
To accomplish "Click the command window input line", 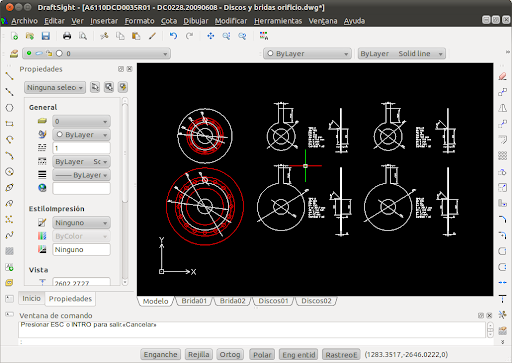I will [252, 342].
